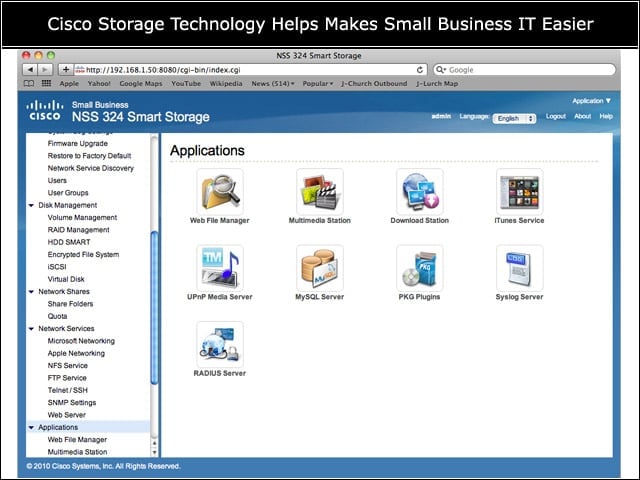Select SNMP Settings in sidebar
The width and height of the screenshot is (640, 480).
click(x=72, y=403)
